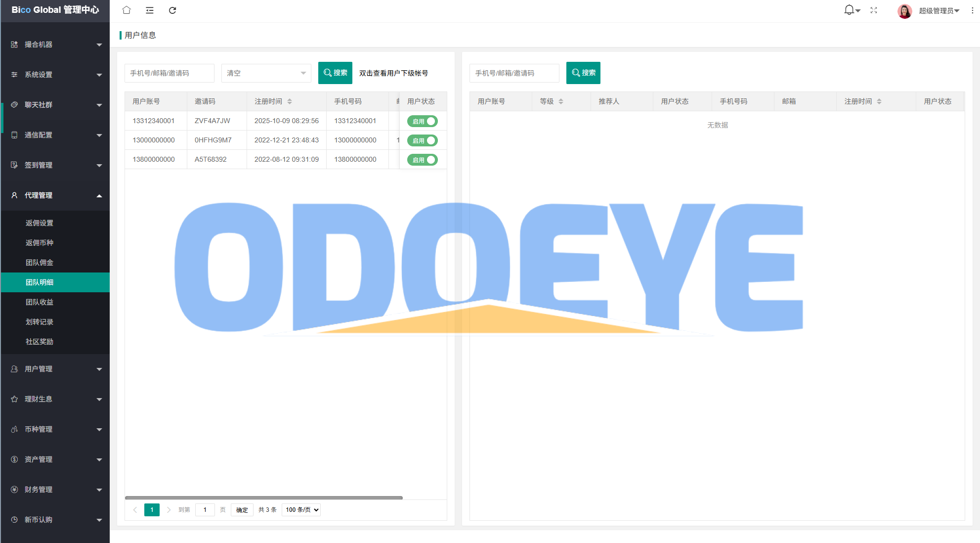Collapse sidebar using the menu fold icon

[x=150, y=10]
